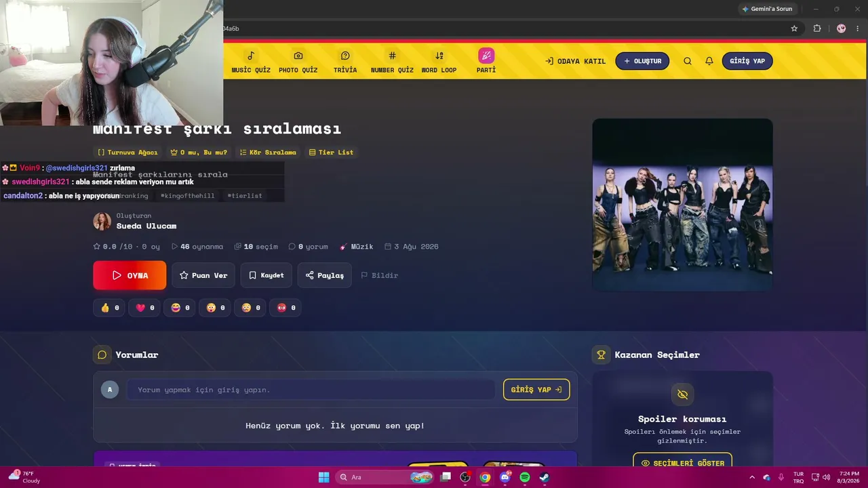React with the laughing emoji
Viewport: 868px width, 488px height.
coord(180,308)
